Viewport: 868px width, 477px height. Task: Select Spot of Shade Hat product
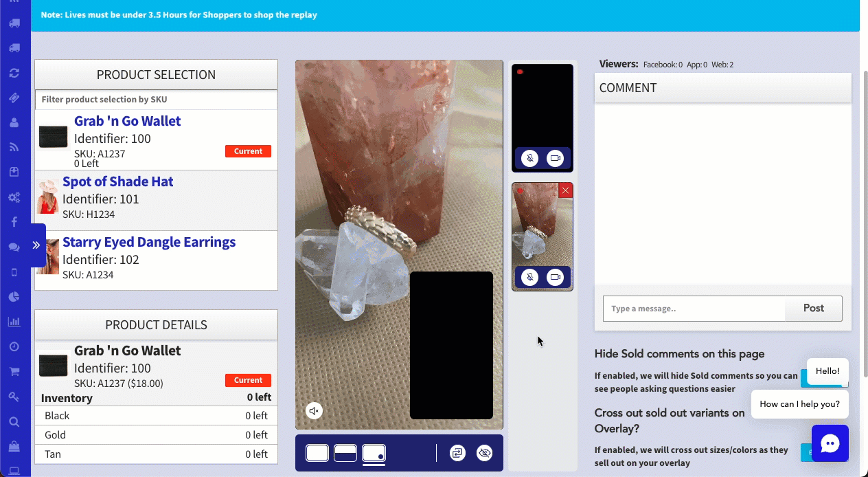click(x=117, y=182)
